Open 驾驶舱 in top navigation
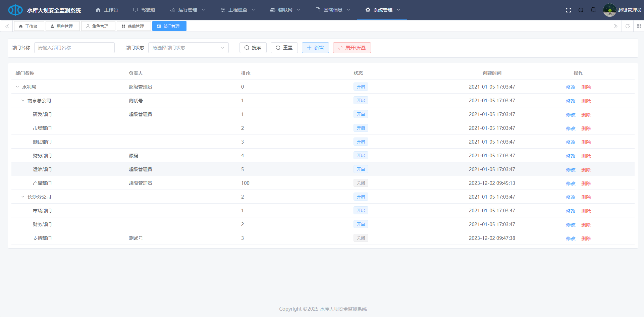Screen dimensions: 644x317 click(144, 10)
